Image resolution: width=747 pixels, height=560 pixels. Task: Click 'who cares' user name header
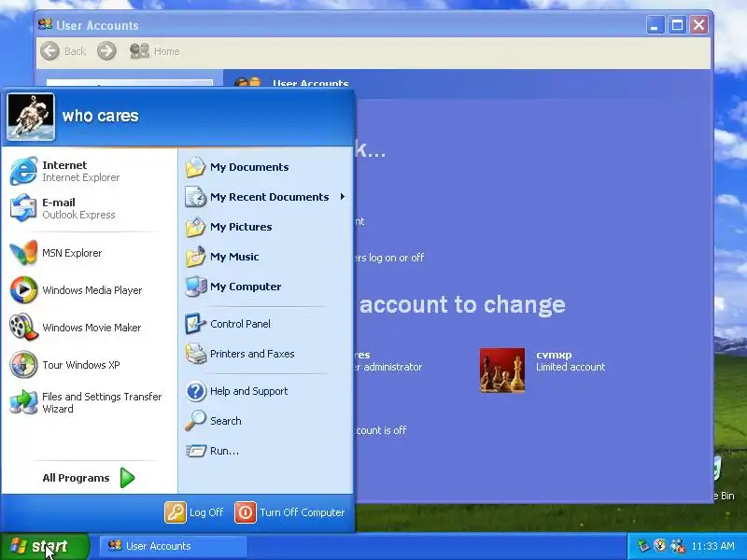[x=100, y=116]
